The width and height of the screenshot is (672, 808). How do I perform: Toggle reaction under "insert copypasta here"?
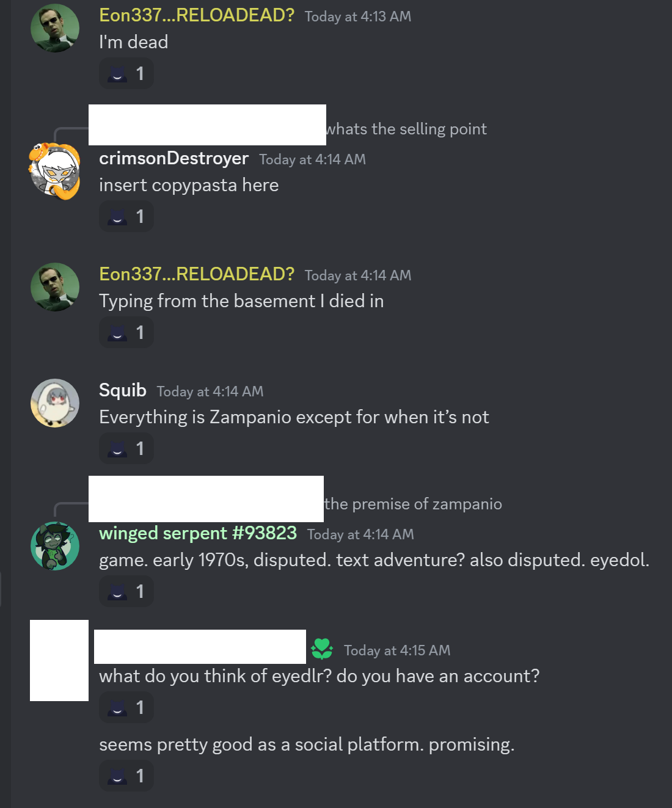point(126,217)
